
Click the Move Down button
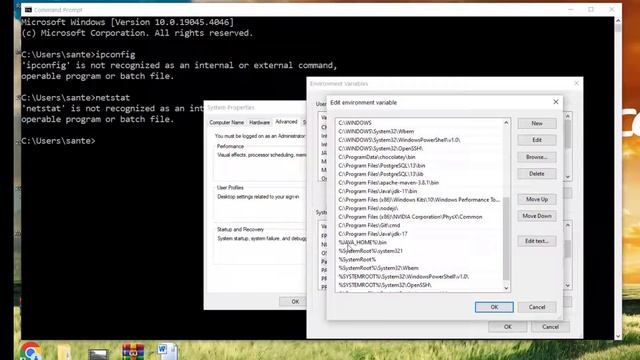(537, 216)
